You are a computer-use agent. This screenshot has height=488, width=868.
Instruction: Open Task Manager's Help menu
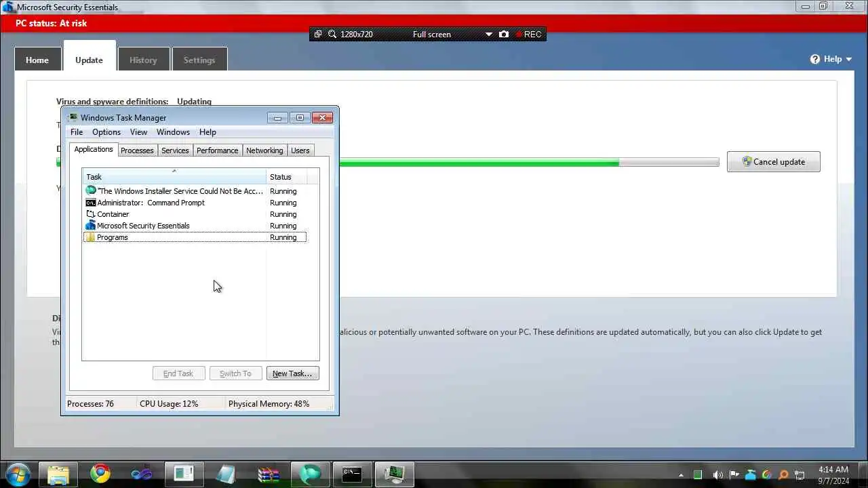pyautogui.click(x=208, y=132)
